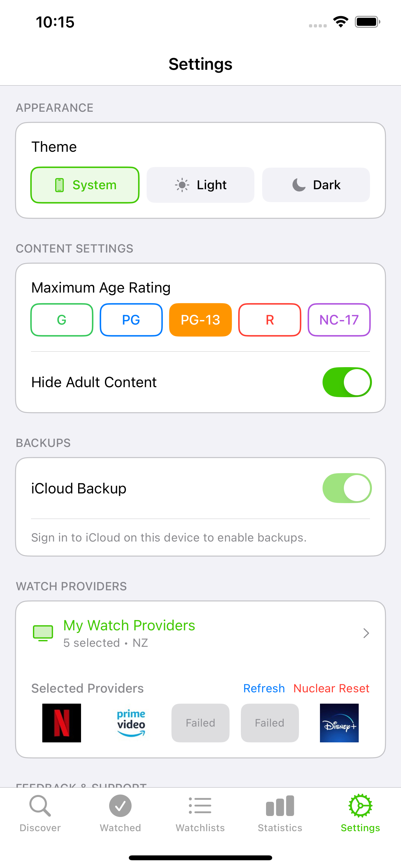Tap the Prime Video provider logo
This screenshot has width=401, height=868.
tap(131, 723)
